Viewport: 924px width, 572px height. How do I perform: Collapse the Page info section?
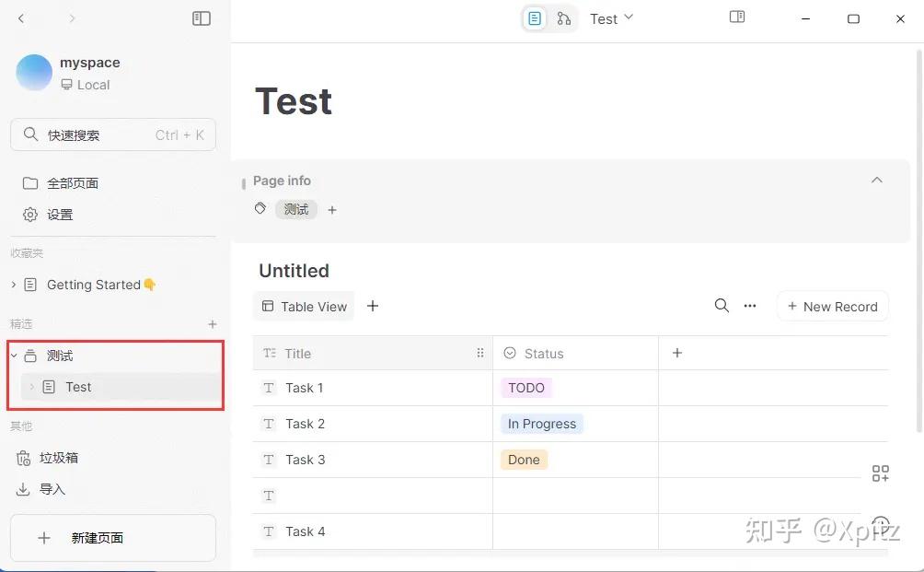[x=876, y=181]
